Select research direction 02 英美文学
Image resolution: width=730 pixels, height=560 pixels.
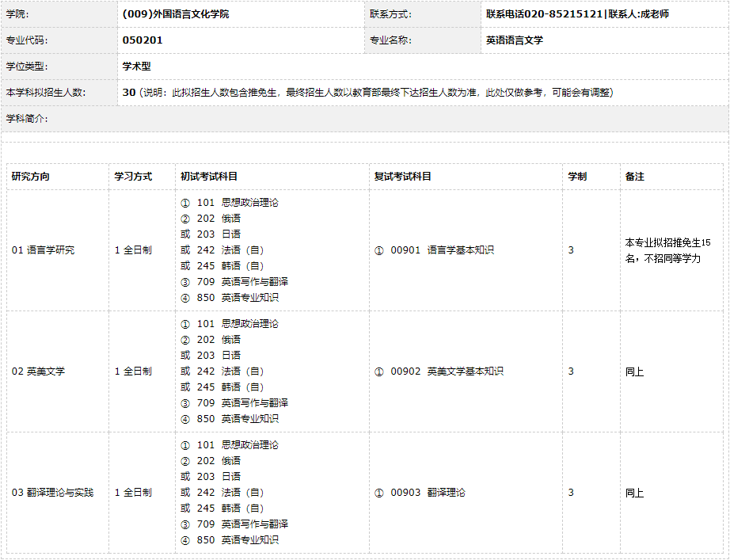38,371
